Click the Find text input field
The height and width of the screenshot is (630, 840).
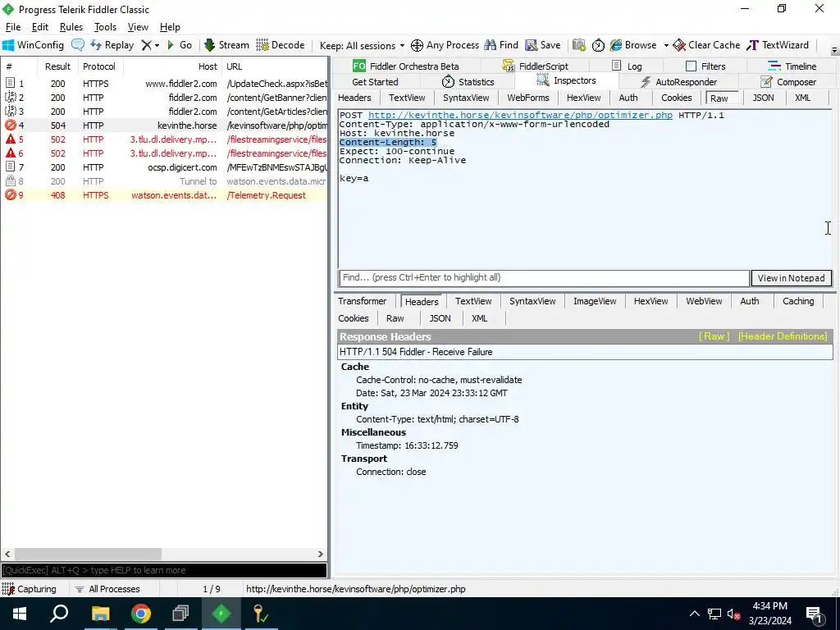pos(544,277)
